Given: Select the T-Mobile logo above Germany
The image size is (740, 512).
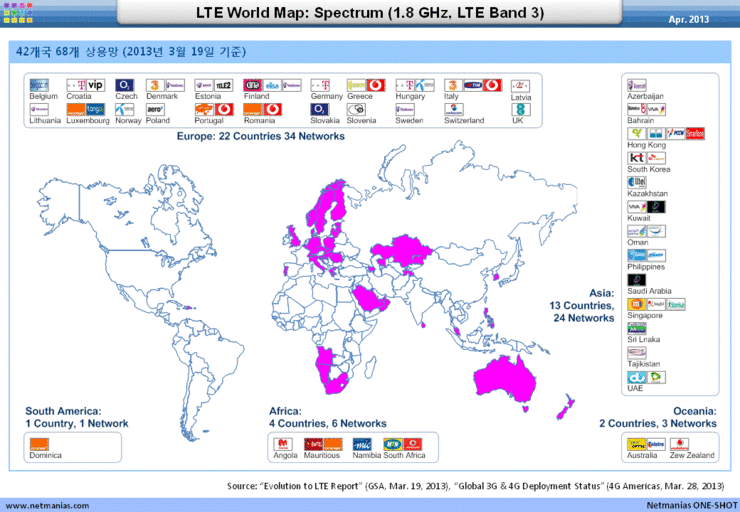Looking at the screenshot, I should 320,85.
